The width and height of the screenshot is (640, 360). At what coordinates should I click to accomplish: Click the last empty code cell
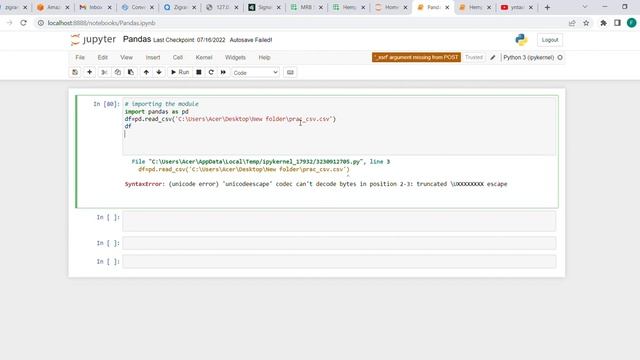(x=339, y=262)
